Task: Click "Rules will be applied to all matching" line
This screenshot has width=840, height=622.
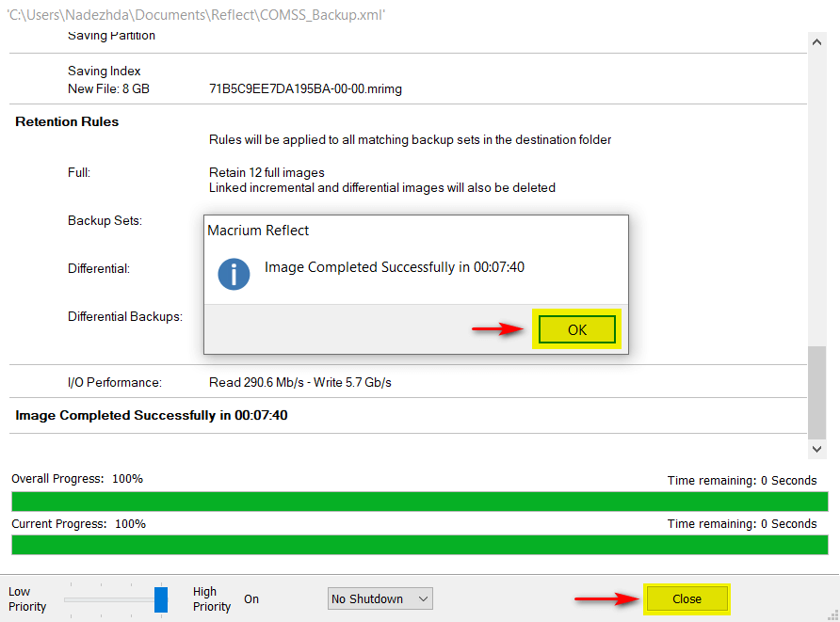Action: 410,139
